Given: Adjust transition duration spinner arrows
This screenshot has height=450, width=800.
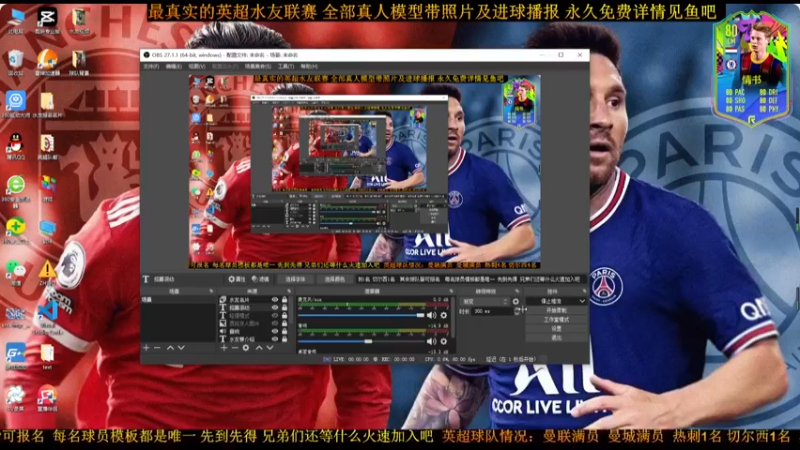Looking at the screenshot, I should click(x=517, y=311).
